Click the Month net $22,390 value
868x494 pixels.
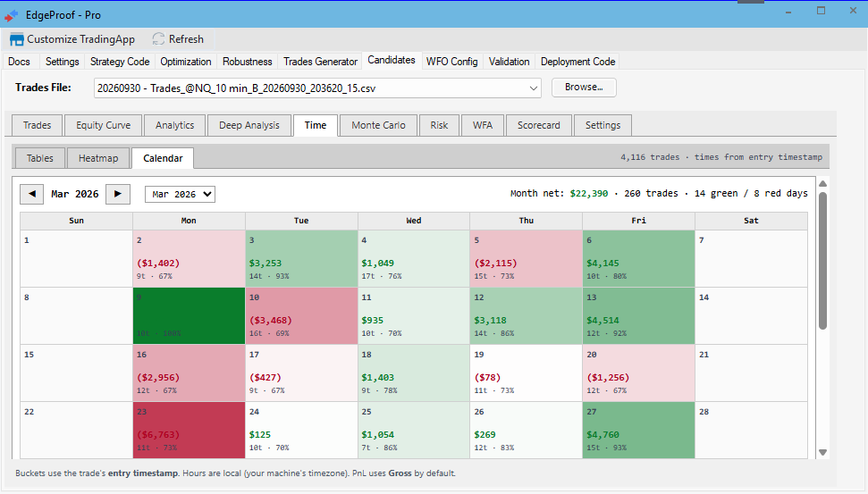pos(589,194)
